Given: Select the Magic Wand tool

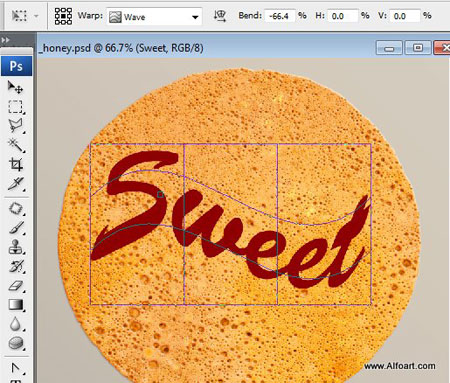Looking at the screenshot, I should pyautogui.click(x=15, y=145).
